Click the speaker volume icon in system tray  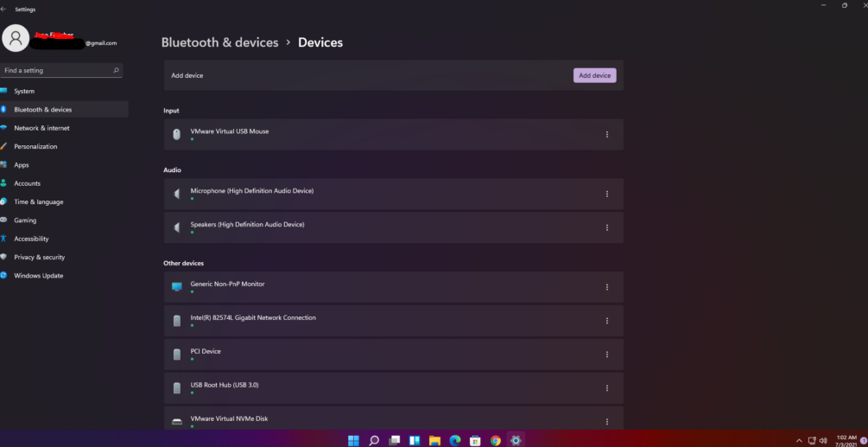pyautogui.click(x=822, y=440)
